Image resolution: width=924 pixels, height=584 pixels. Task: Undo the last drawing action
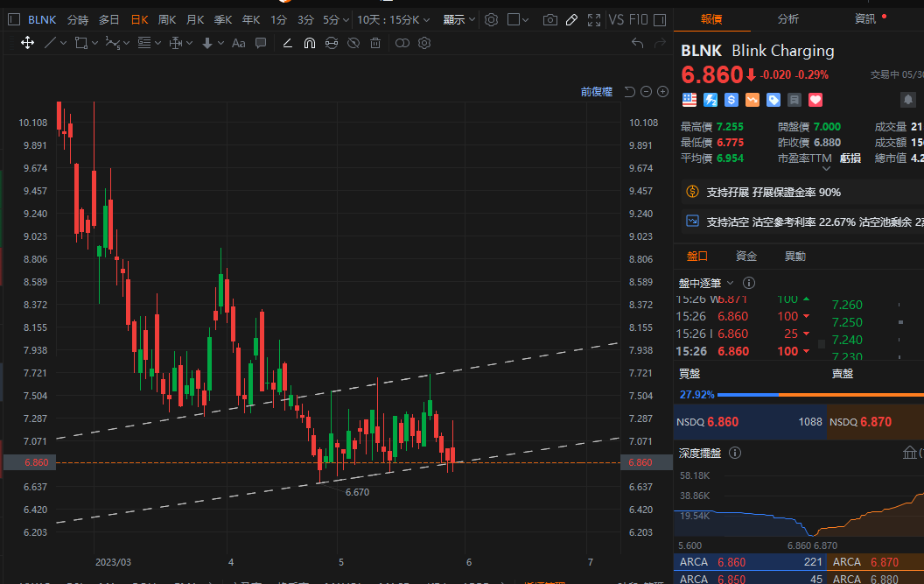coord(638,43)
